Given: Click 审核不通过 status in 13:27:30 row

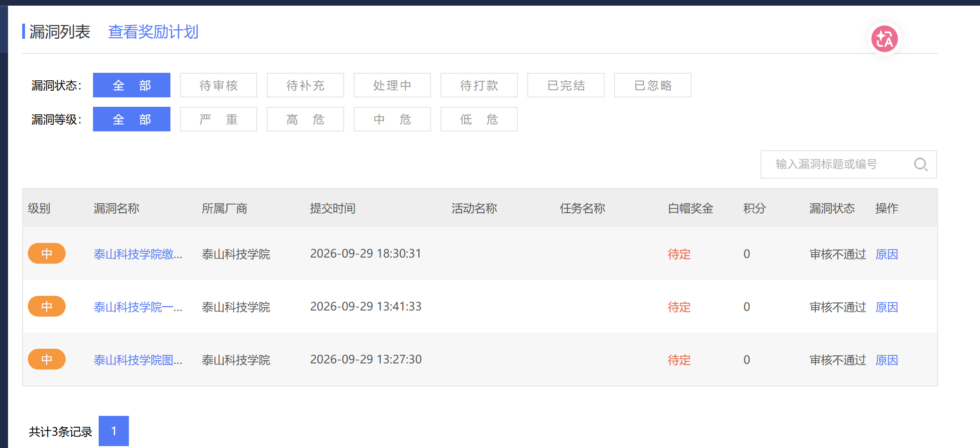Looking at the screenshot, I should [x=838, y=360].
